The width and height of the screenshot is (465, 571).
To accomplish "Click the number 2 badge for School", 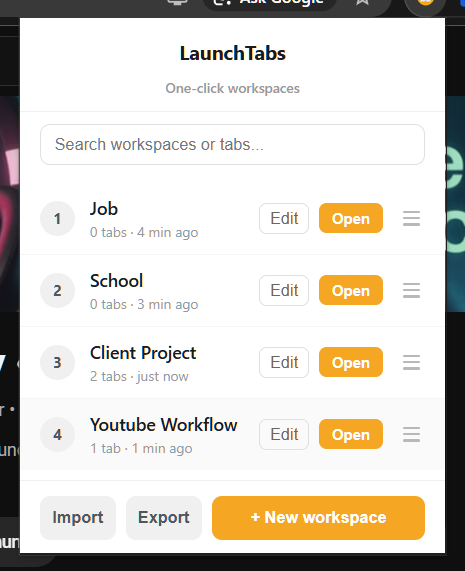I will click(x=58, y=291).
